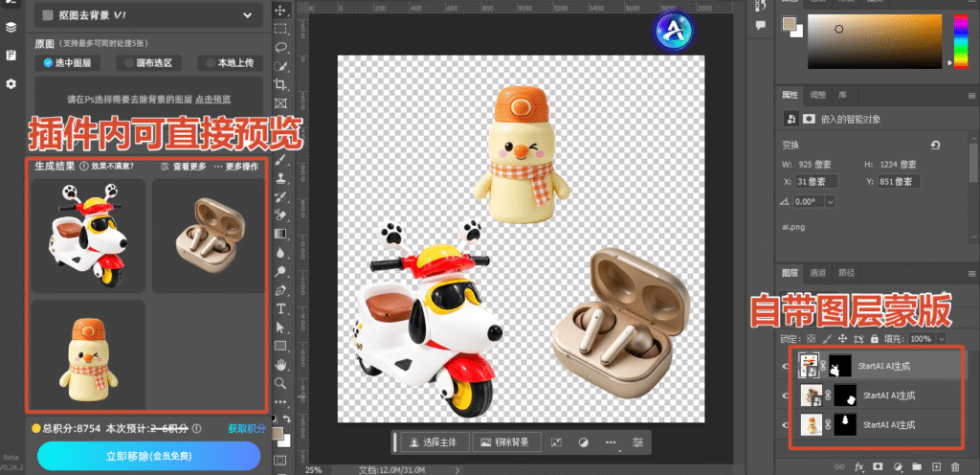Select the Rectangle shape tool
Screen dimensions: 980x475
click(x=280, y=346)
